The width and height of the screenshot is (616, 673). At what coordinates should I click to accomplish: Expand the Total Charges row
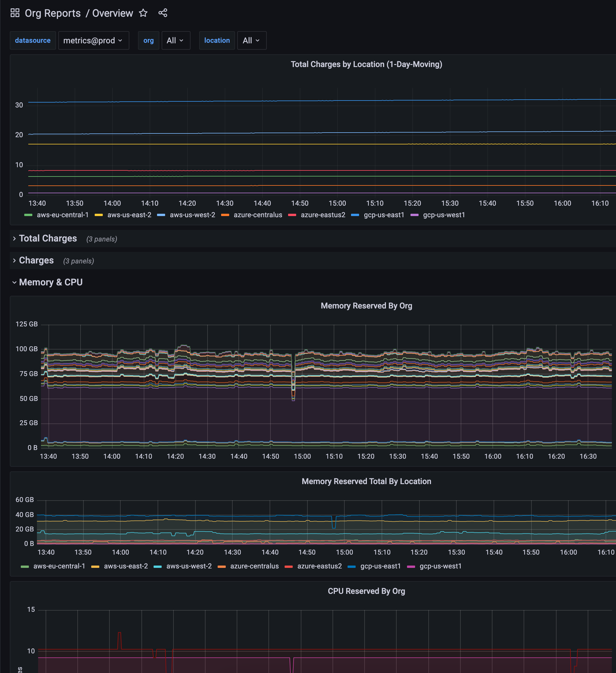[48, 238]
